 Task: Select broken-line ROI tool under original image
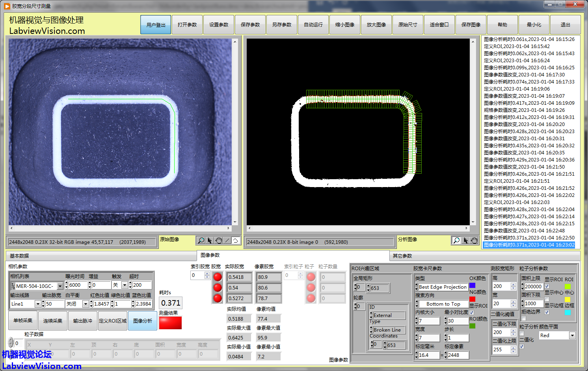236,240
